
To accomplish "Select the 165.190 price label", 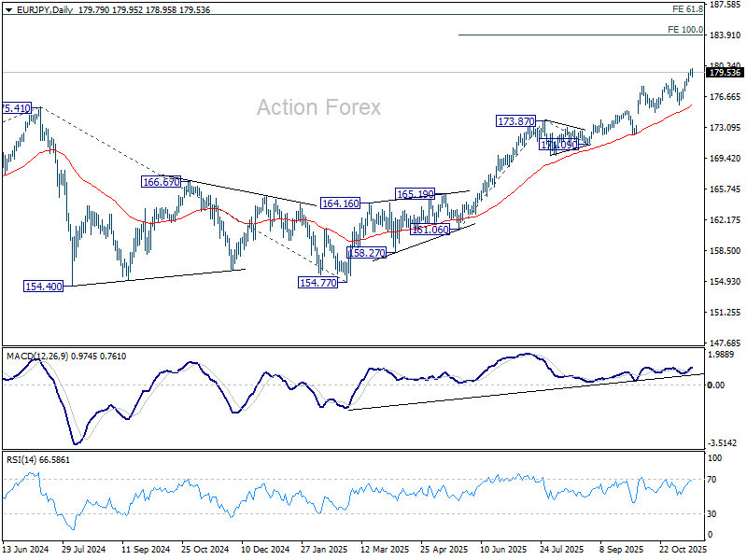I will coord(415,194).
